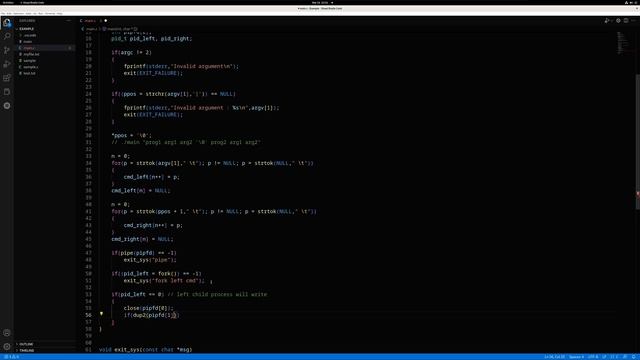Click Activities in the top OS bar
This screenshot has height=360, width=640.
7,2
